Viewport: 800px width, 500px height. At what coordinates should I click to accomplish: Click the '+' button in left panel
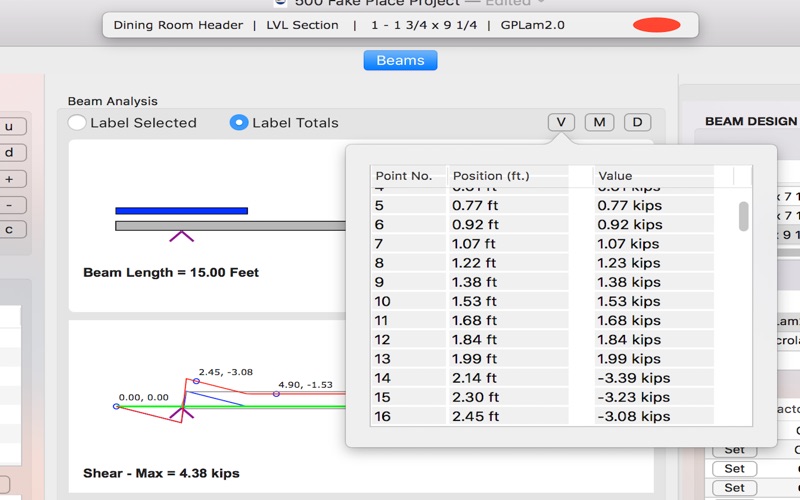(9, 179)
